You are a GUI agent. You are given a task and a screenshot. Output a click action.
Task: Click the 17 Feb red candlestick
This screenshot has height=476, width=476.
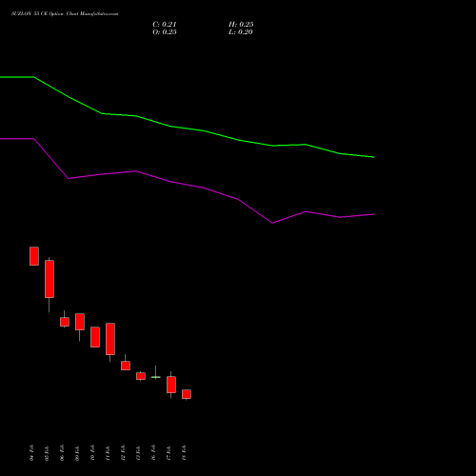click(171, 385)
